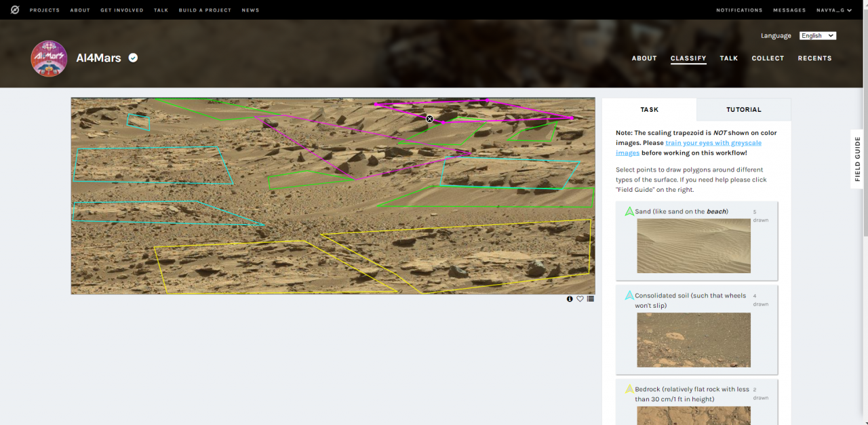Image resolution: width=868 pixels, height=425 pixels.
Task: Switch to the Classify tab
Action: tap(688, 58)
